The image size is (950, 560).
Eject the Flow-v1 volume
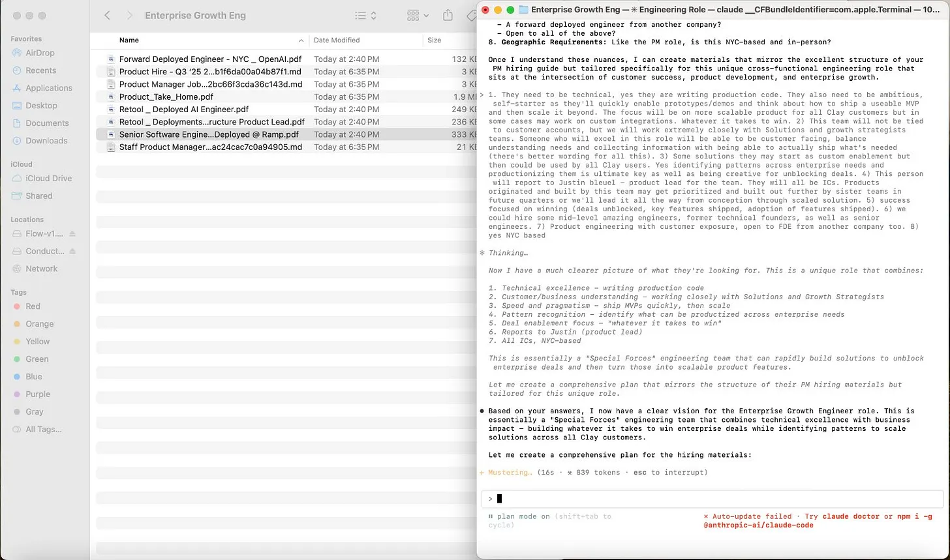[x=72, y=233]
